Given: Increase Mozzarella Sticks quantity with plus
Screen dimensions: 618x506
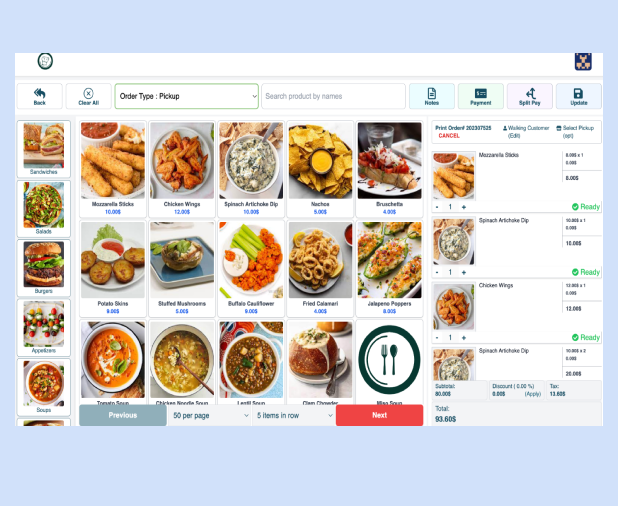Looking at the screenshot, I should point(464,207).
